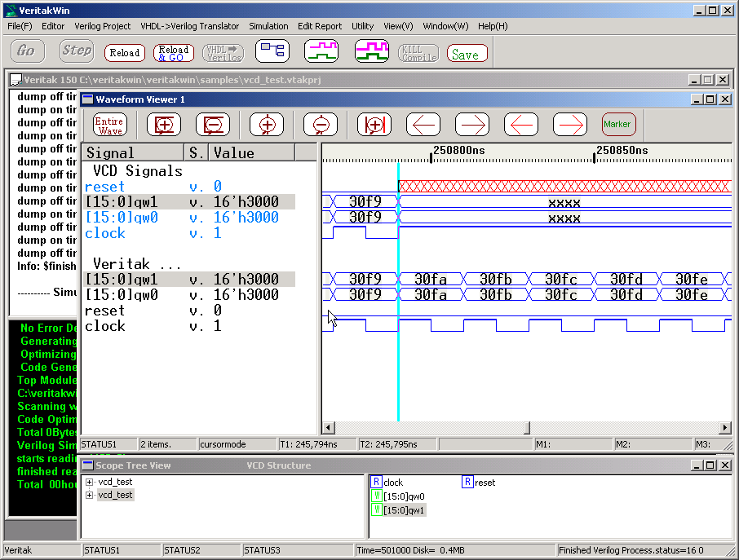Open the View(V) menu
The height and width of the screenshot is (560, 739).
tap(398, 26)
